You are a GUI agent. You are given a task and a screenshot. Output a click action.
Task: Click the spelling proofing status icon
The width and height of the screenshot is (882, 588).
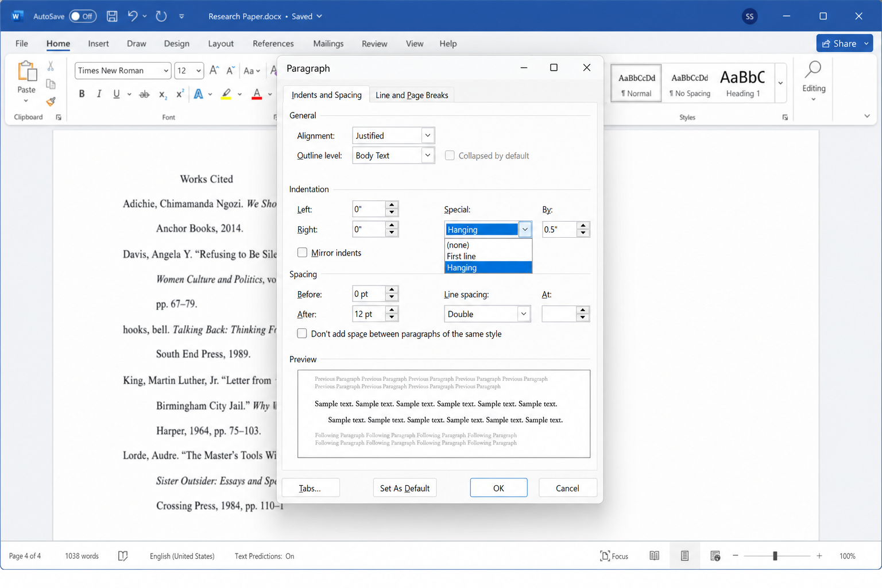(x=123, y=556)
